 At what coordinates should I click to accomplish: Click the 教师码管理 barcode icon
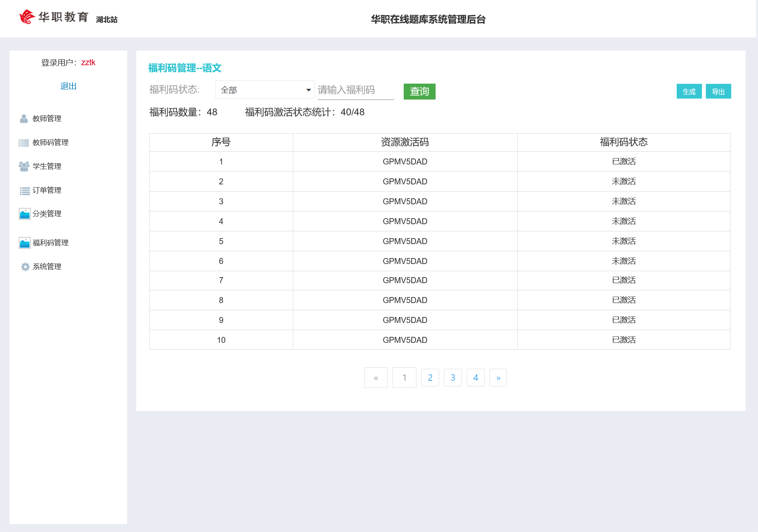(x=24, y=143)
